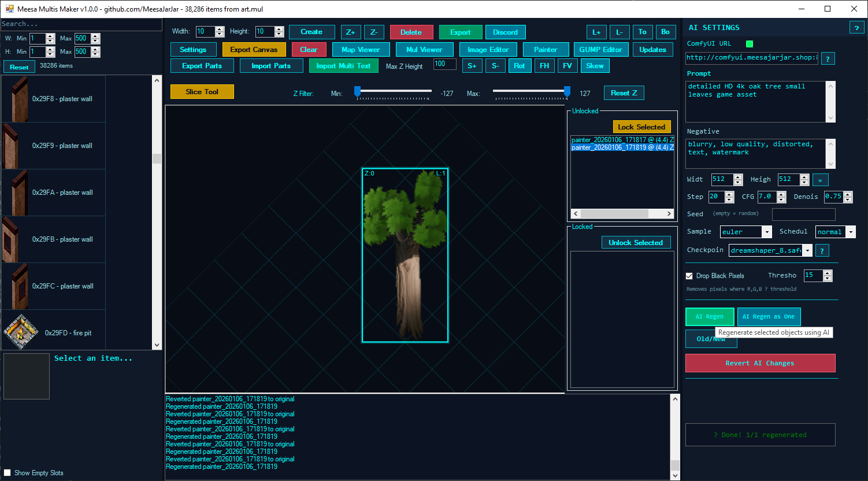Click the S- scale down button
This screenshot has width=868, height=481.
point(495,66)
